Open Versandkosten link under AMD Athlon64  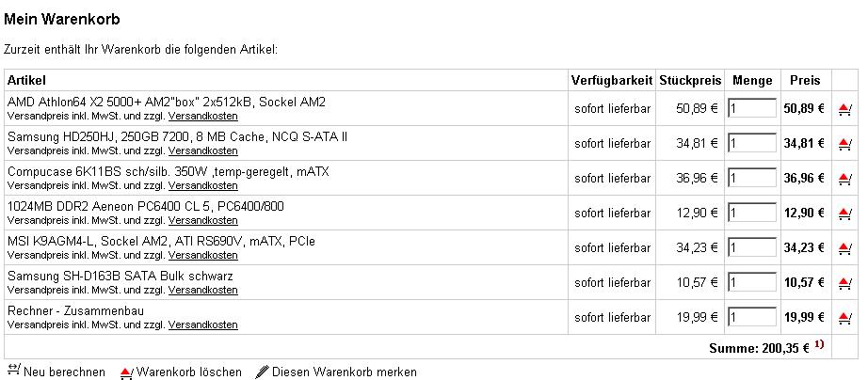pos(202,116)
